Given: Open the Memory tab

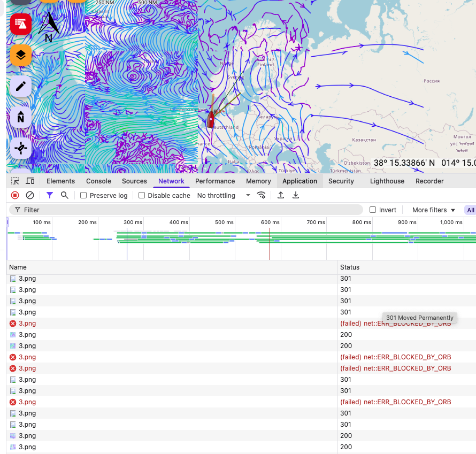Looking at the screenshot, I should [x=258, y=181].
